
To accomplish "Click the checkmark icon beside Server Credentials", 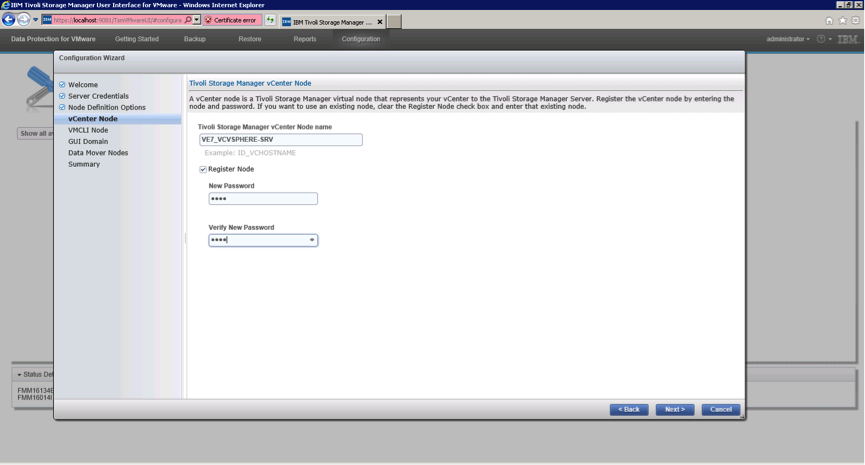I will click(x=62, y=96).
